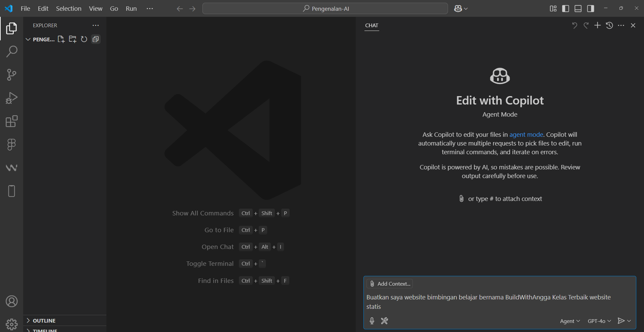The width and height of the screenshot is (644, 332).
Task: Start a new chat with plus icon
Action: coord(598,26)
